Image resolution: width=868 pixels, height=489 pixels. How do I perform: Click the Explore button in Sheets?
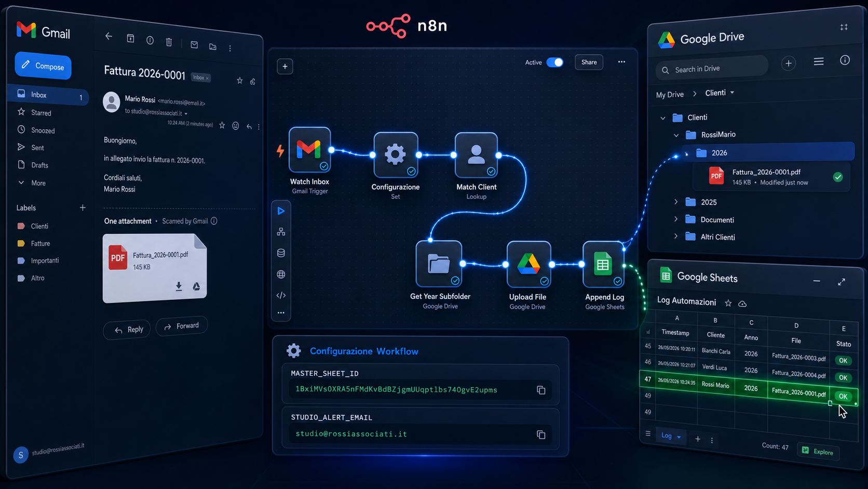point(818,452)
